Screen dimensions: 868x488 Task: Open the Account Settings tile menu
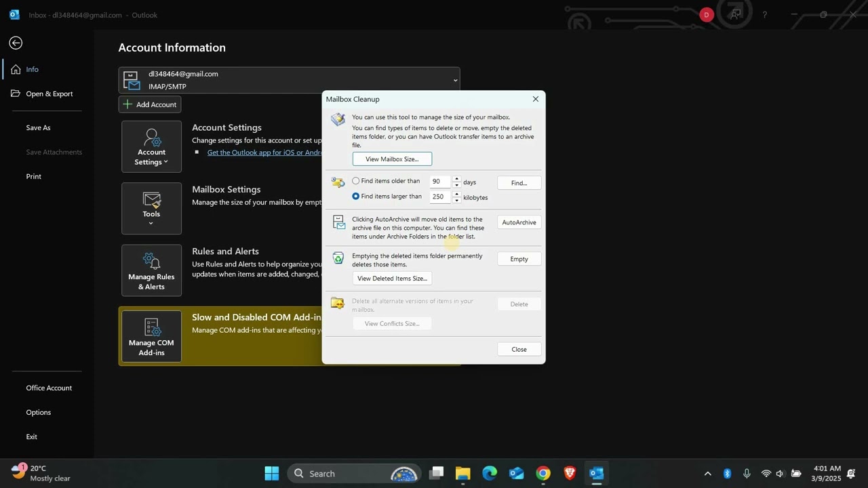tap(151, 146)
